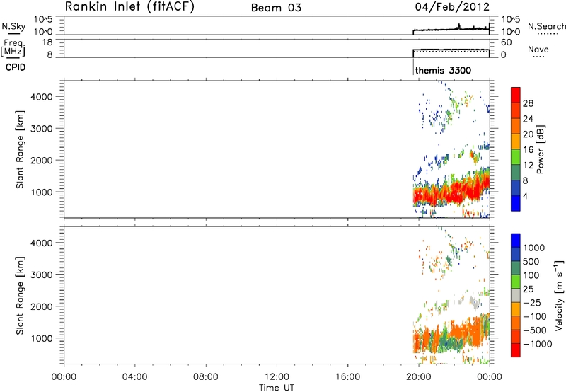Click the 'Freq. [MHz]' label
Image resolution: width=566 pixels, height=392 pixels.
(x=13, y=47)
